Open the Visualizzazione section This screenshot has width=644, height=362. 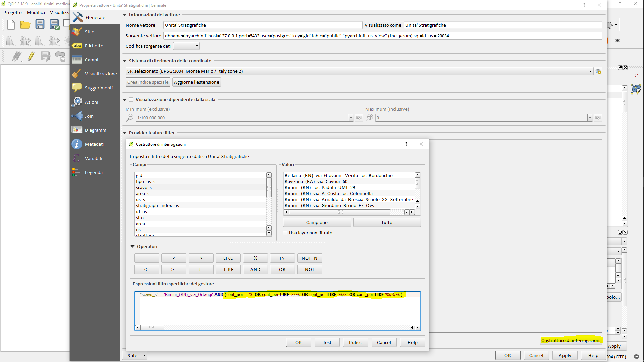(95, 74)
